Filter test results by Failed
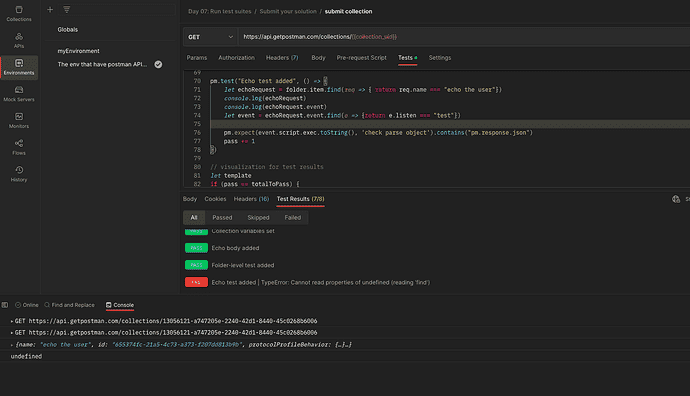 (x=293, y=217)
